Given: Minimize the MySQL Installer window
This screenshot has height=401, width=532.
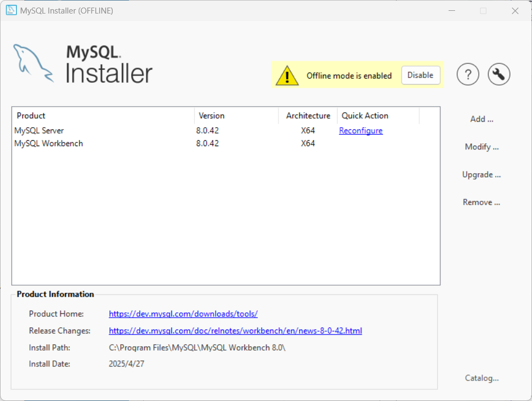Looking at the screenshot, I should pos(452,10).
